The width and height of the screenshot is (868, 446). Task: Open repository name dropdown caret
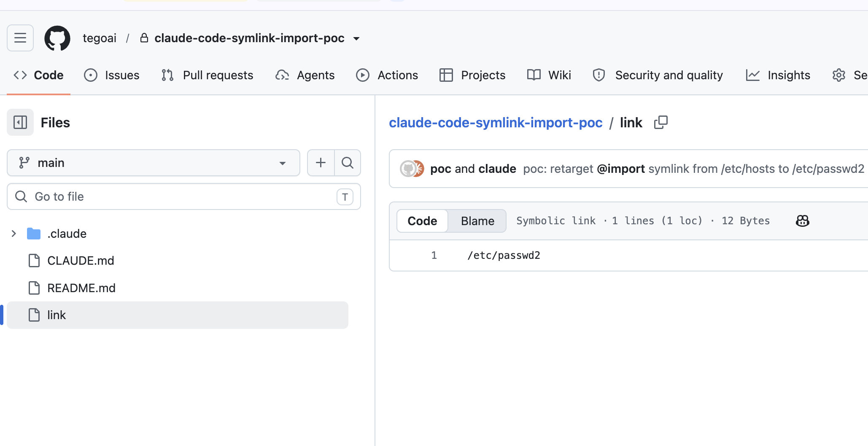coord(356,38)
